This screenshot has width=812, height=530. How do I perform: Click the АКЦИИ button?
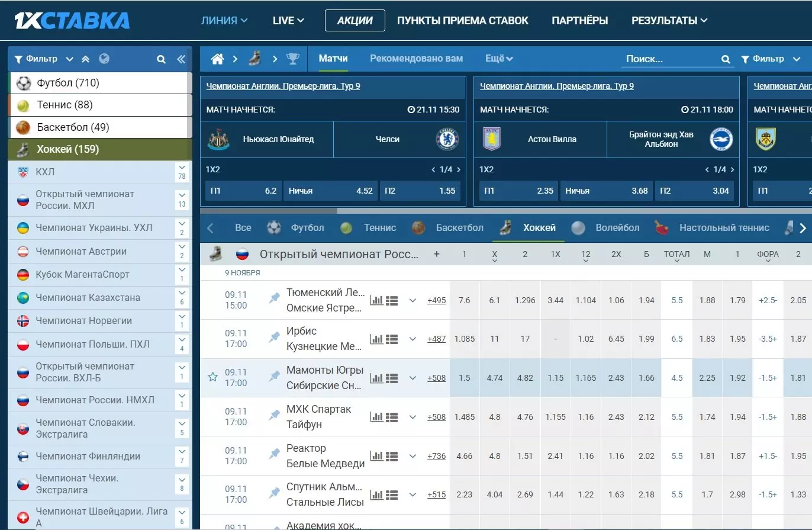355,20
